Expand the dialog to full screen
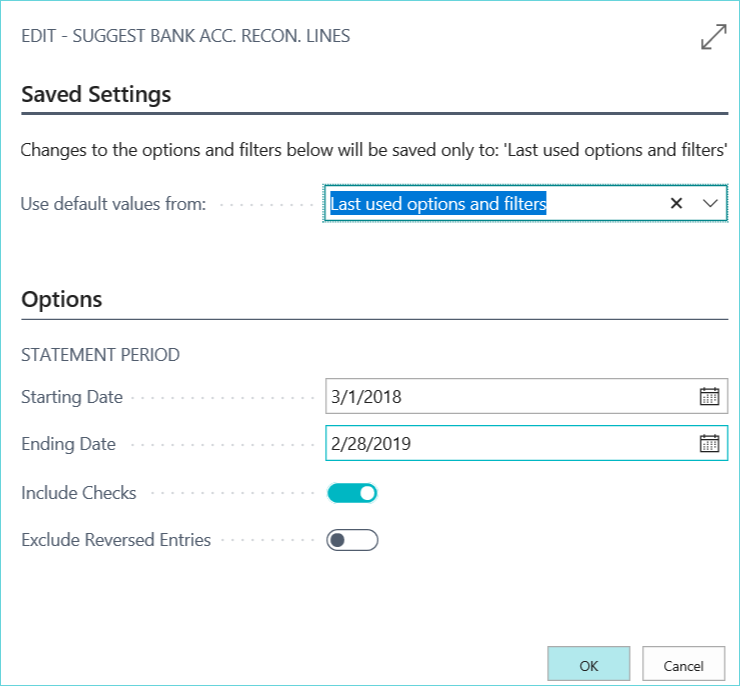 coord(714,37)
